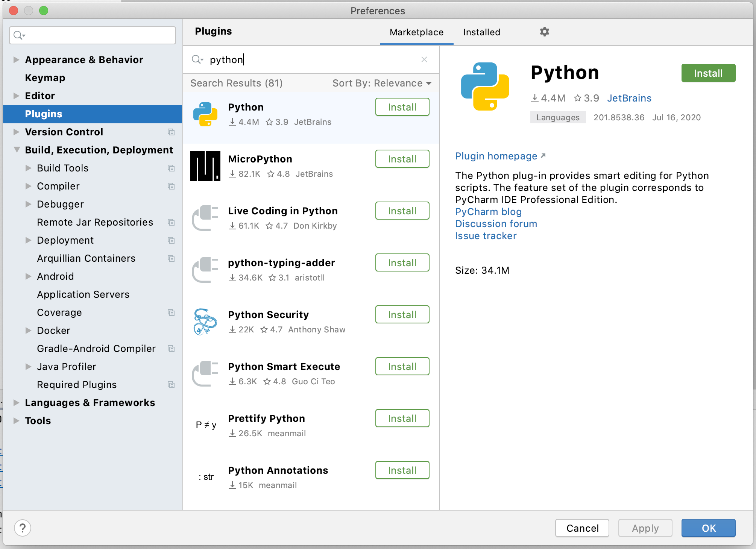Expand the Tools section
The width and height of the screenshot is (756, 549).
(16, 421)
